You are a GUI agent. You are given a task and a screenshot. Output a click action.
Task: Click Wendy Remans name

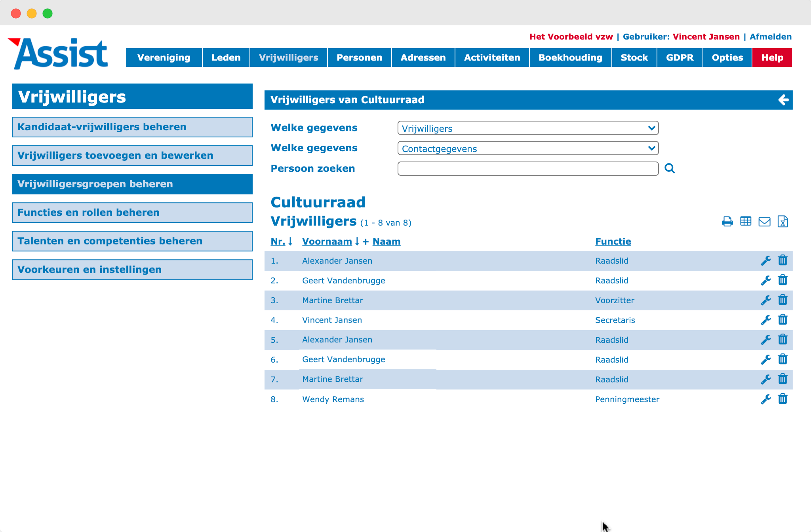[x=333, y=399]
